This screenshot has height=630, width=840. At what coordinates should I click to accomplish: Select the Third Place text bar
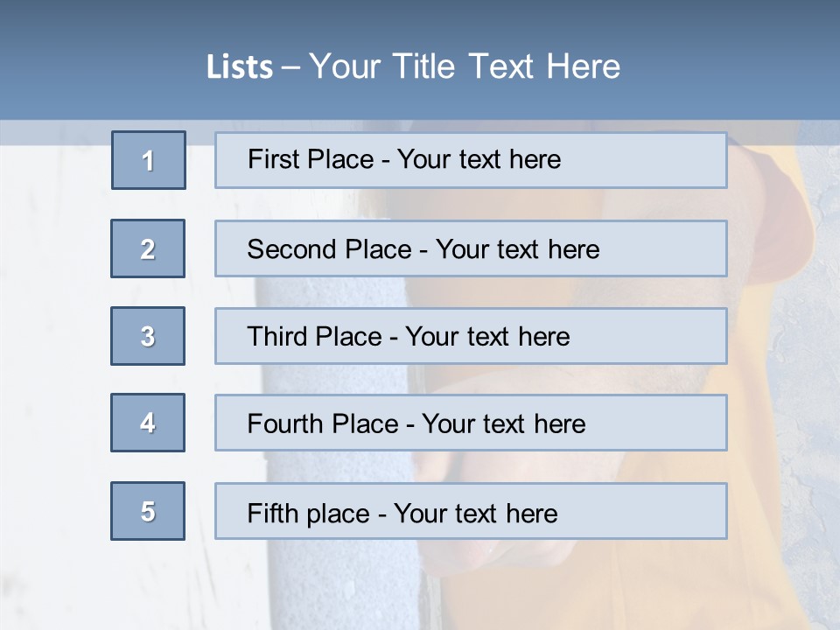471,336
